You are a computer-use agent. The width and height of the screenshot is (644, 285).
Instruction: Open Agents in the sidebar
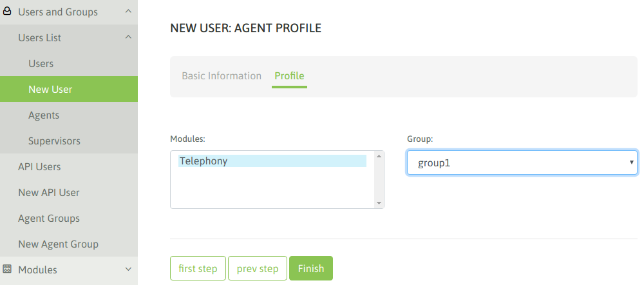click(44, 115)
